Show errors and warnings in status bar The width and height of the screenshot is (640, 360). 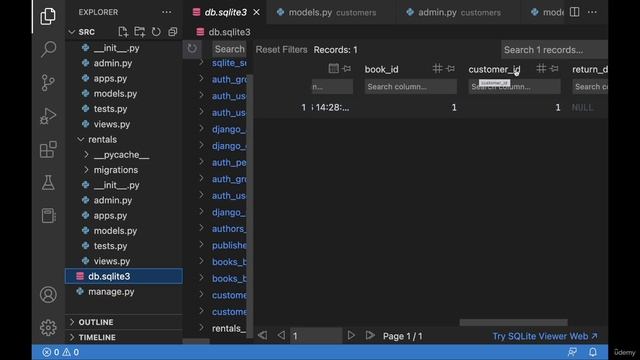(60, 352)
